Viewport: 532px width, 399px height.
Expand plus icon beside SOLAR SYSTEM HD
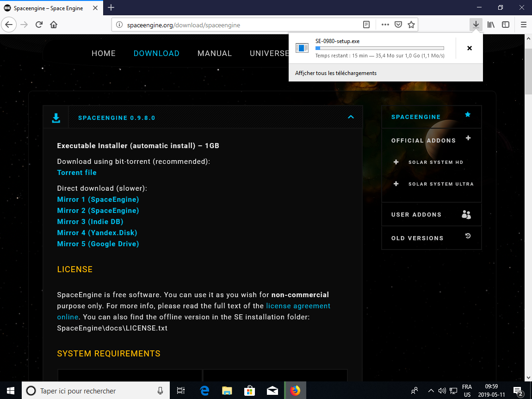(x=396, y=162)
